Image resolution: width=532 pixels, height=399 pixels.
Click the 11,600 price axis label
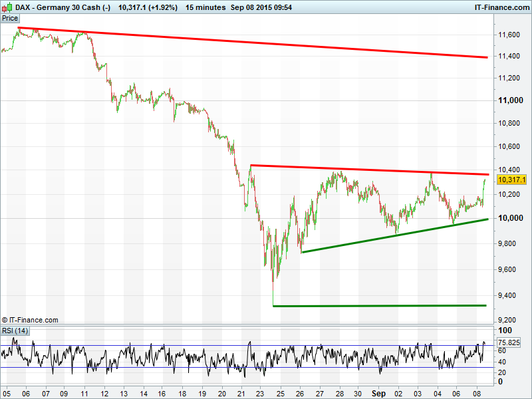(x=509, y=35)
